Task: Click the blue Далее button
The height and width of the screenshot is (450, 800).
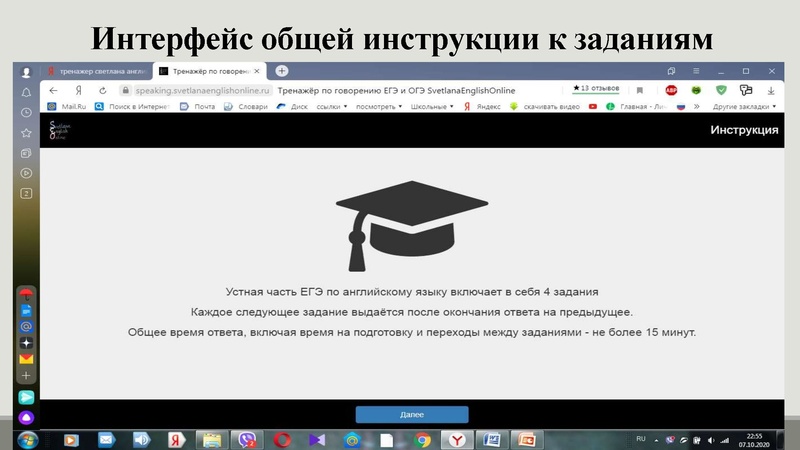Action: point(412,414)
